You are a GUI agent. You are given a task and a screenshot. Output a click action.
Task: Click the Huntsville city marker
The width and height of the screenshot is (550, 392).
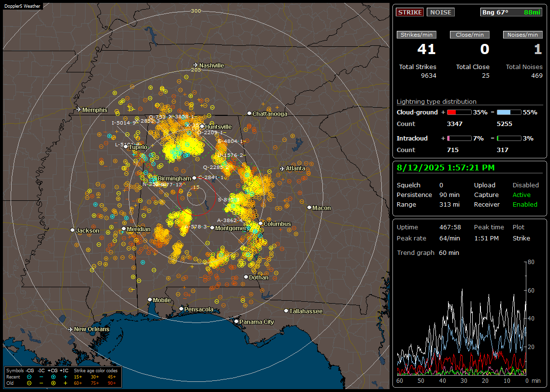(202, 126)
